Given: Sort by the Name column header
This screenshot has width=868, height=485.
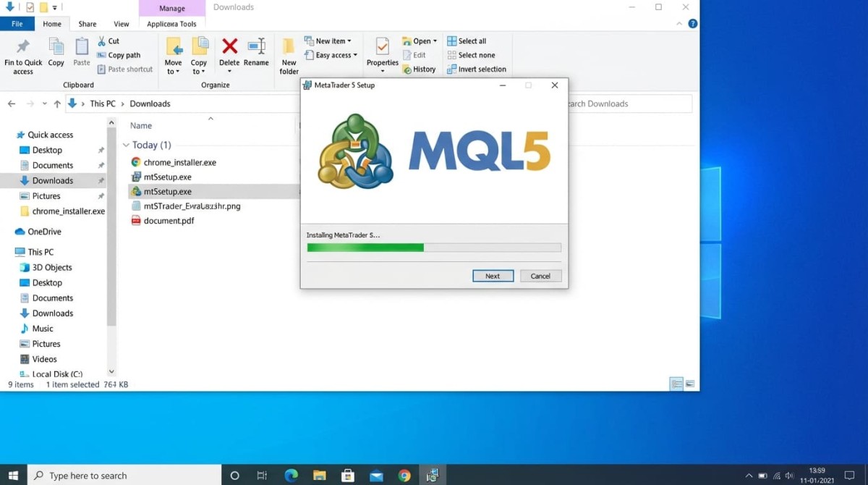Looking at the screenshot, I should 141,126.
